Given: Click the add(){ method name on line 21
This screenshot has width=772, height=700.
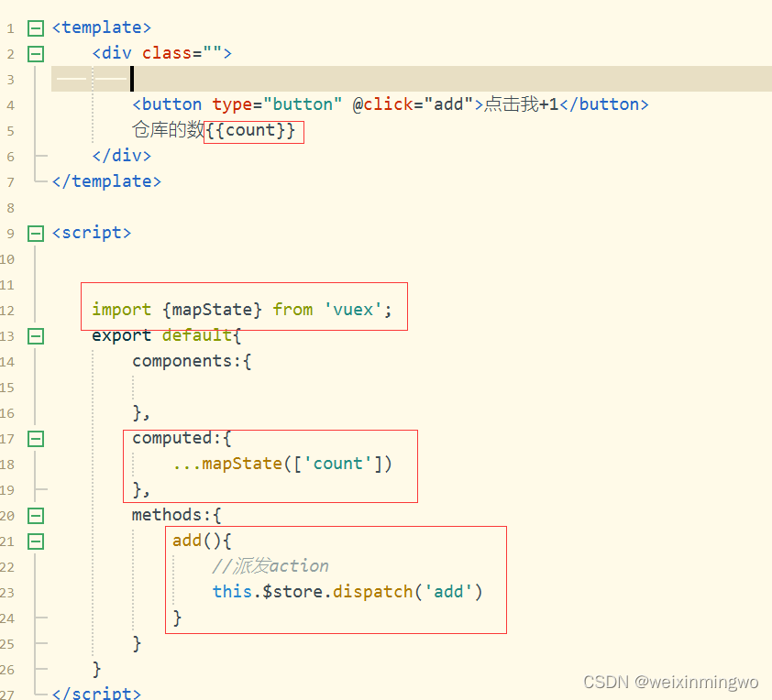Looking at the screenshot, I should 202,541.
